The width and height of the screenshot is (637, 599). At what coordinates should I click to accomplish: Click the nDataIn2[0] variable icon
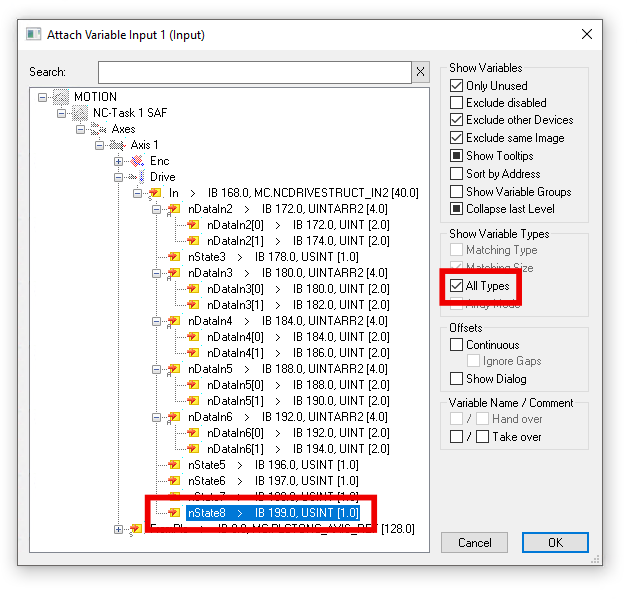(193, 225)
